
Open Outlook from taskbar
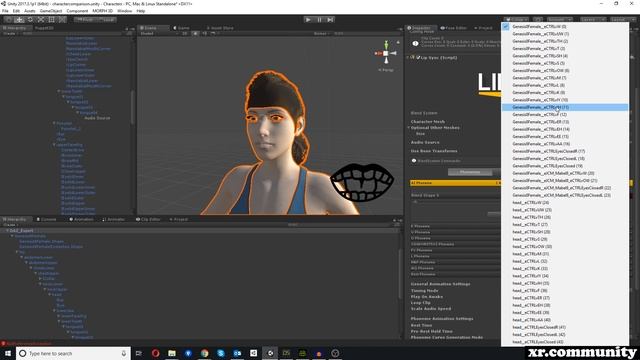[x=237, y=353]
